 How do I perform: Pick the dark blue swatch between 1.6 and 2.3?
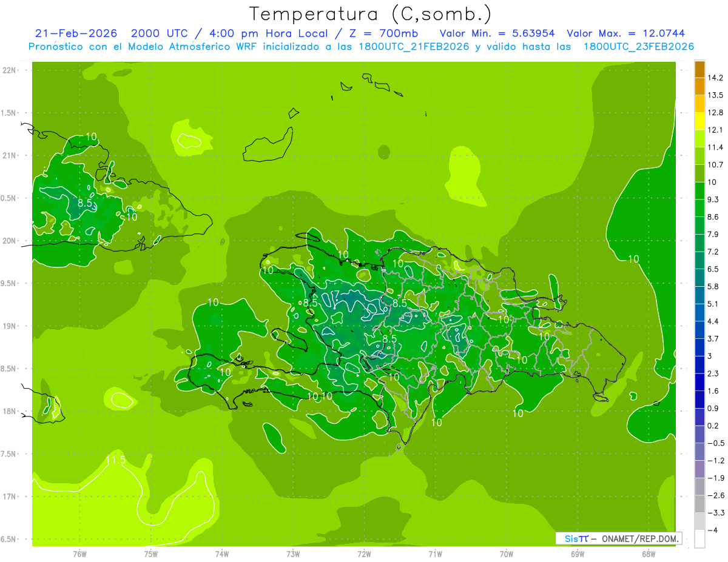click(x=699, y=383)
